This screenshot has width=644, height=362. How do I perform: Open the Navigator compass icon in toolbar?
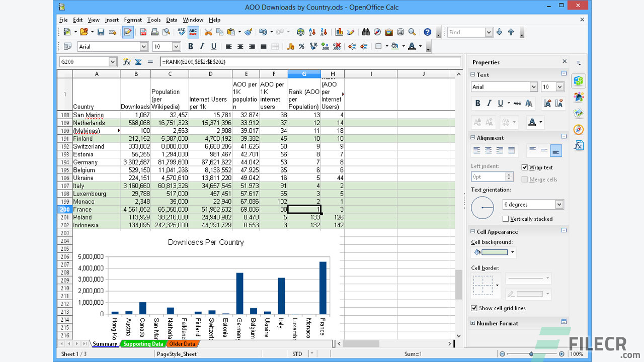point(377,32)
